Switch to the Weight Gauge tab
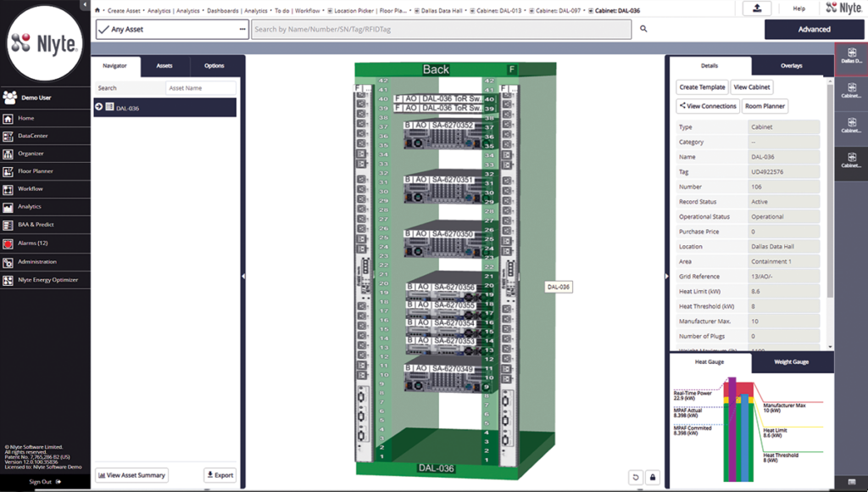 tap(792, 362)
